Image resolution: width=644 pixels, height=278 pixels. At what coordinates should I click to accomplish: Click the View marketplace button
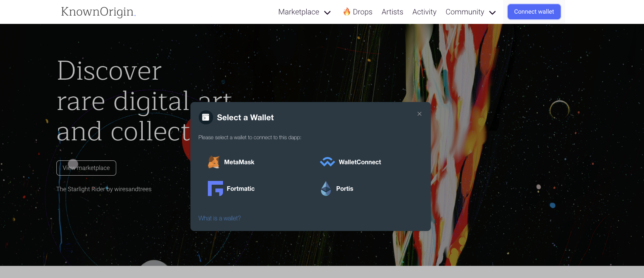click(x=86, y=168)
